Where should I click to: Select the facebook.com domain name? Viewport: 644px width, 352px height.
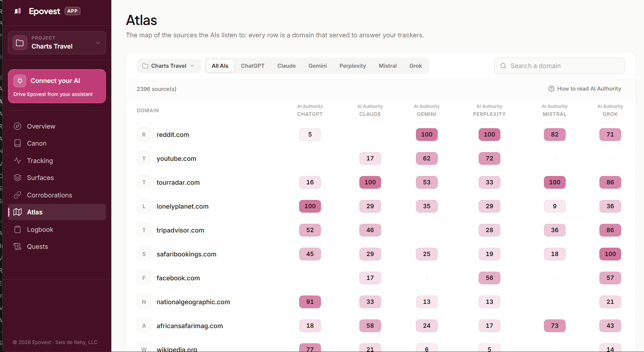point(178,278)
